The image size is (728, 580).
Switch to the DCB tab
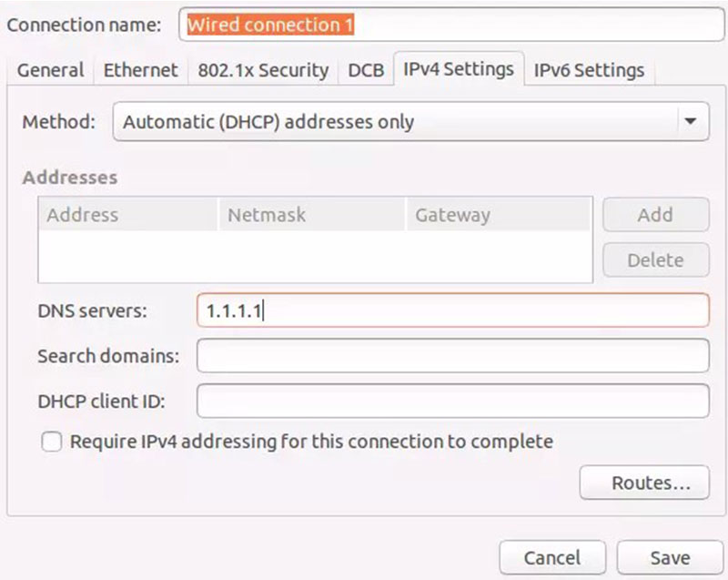pyautogui.click(x=368, y=70)
